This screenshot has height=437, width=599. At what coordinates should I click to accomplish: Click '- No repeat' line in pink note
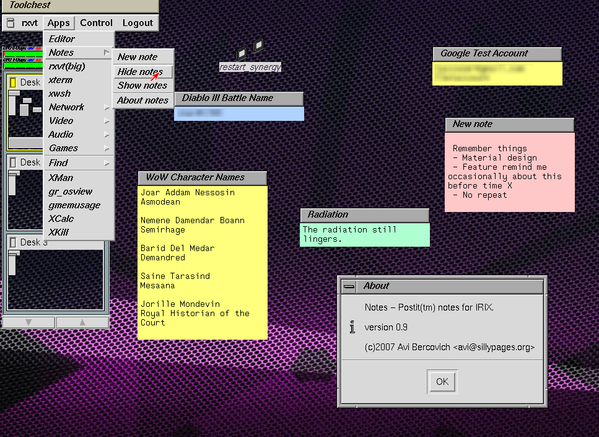(x=480, y=195)
